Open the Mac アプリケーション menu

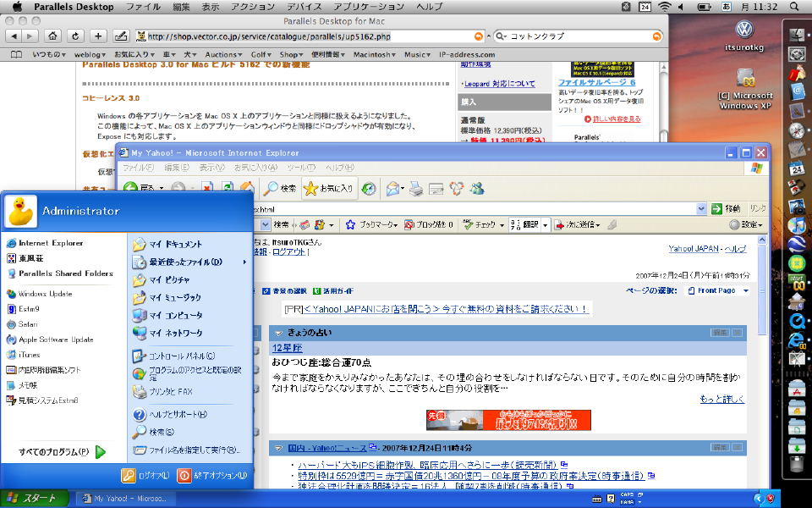coord(369,7)
